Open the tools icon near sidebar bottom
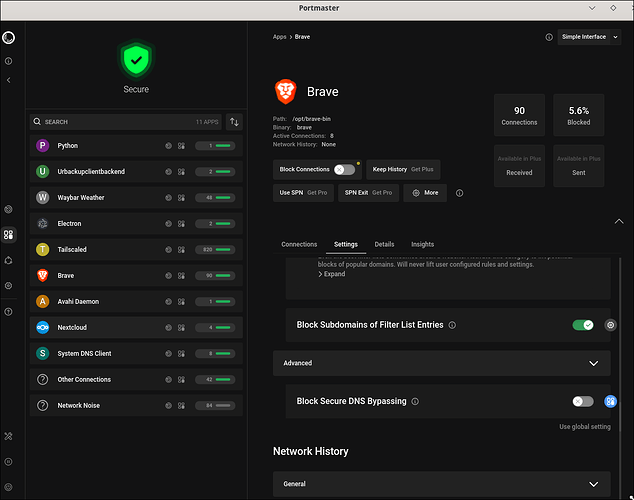The width and height of the screenshot is (634, 500). [x=8, y=436]
